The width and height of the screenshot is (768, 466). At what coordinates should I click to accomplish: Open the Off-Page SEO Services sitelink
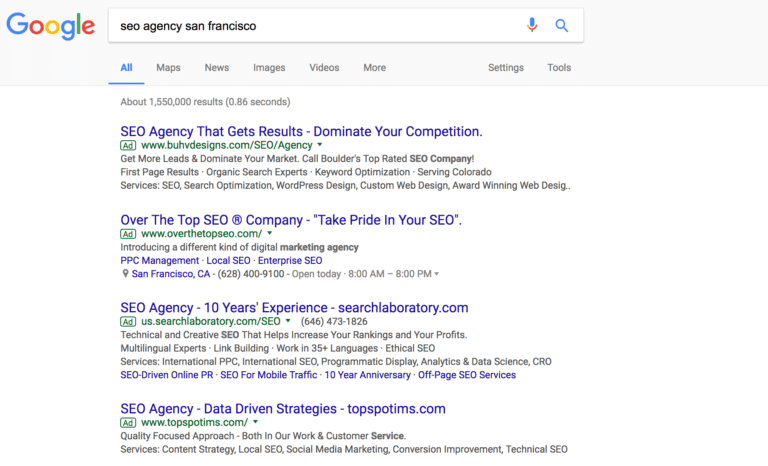point(467,375)
